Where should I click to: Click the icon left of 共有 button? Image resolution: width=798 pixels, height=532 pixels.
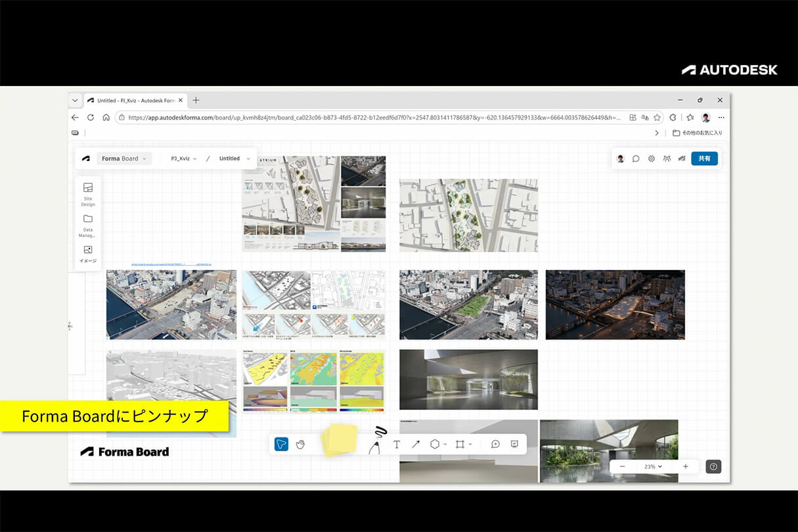coord(682,158)
